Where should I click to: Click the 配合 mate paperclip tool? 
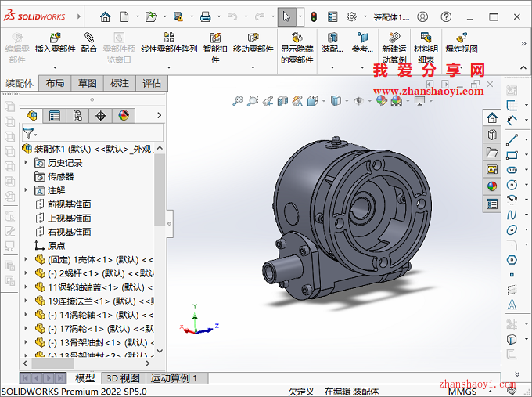89,44
